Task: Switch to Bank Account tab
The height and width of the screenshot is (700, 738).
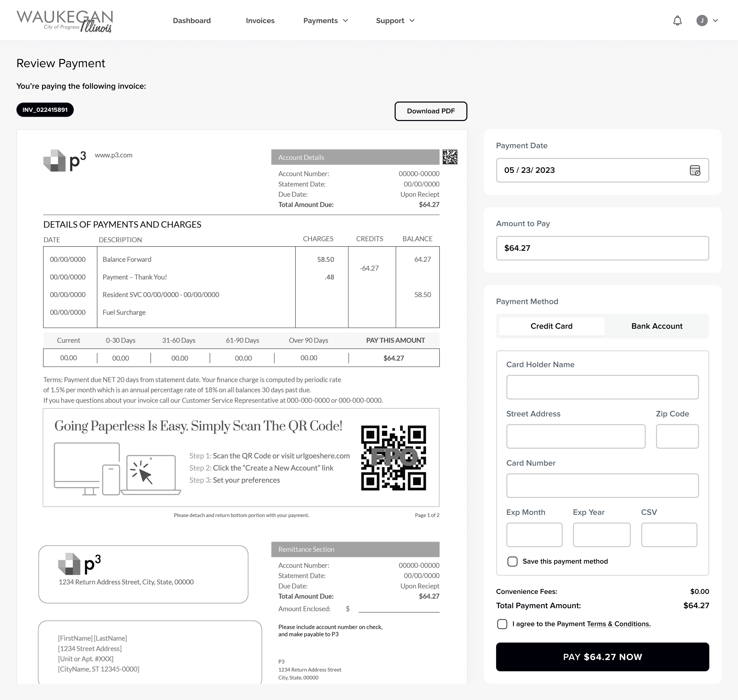Action: [x=657, y=326]
